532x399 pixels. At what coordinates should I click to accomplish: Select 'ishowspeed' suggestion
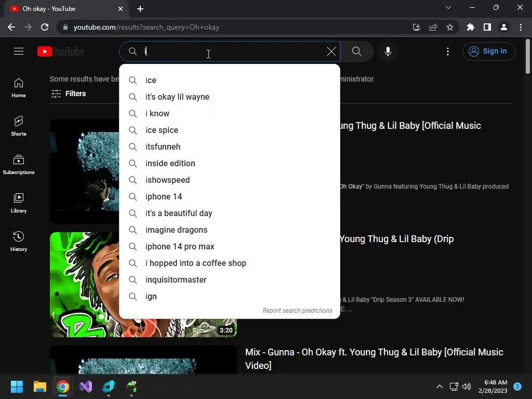(x=230, y=180)
